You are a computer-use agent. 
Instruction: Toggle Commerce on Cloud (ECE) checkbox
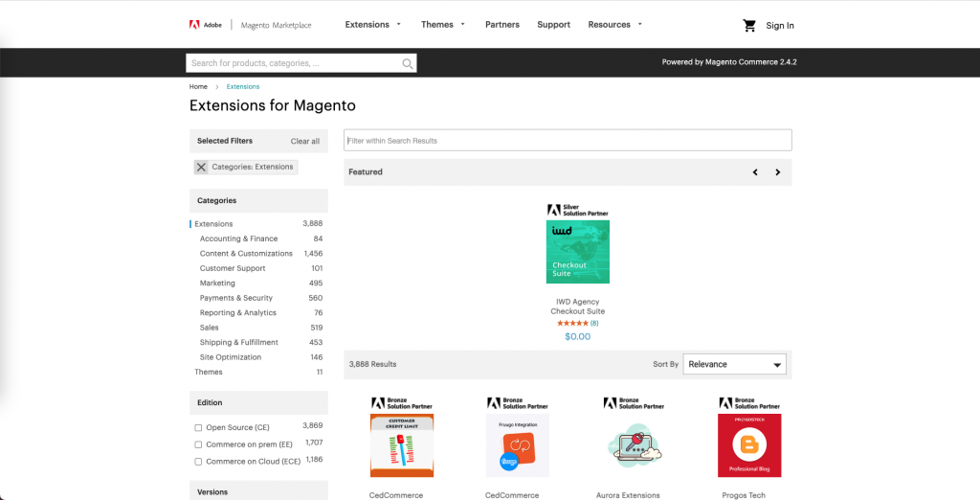pos(198,462)
